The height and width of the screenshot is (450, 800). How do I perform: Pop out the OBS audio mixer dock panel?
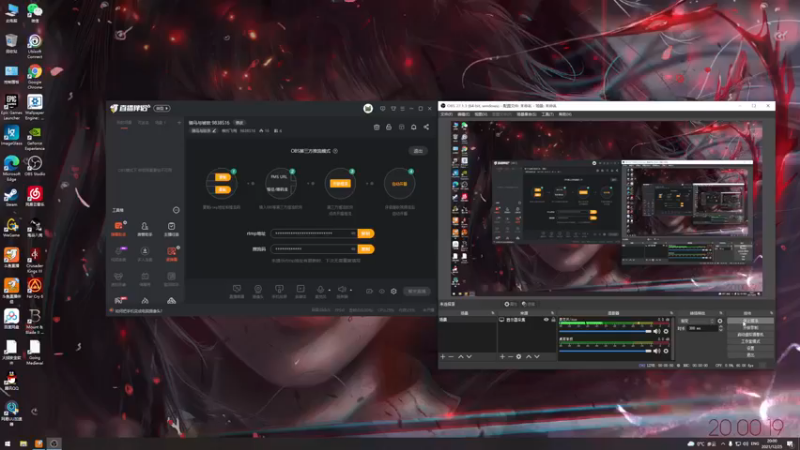point(671,313)
